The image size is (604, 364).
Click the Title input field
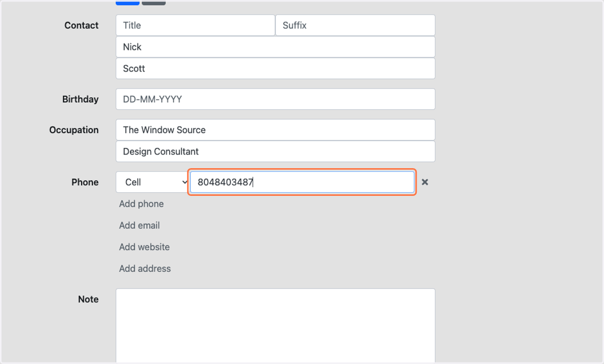pos(195,25)
